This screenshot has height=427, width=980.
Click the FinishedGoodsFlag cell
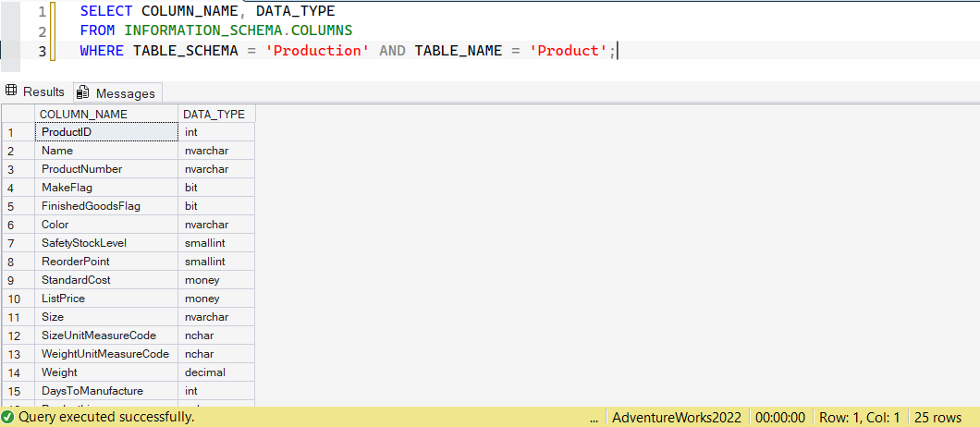point(106,206)
